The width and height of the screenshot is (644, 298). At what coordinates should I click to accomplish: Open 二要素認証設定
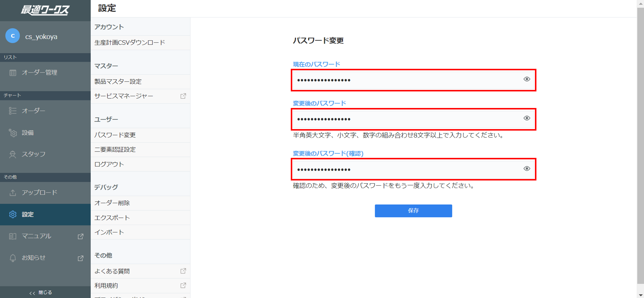click(x=140, y=150)
